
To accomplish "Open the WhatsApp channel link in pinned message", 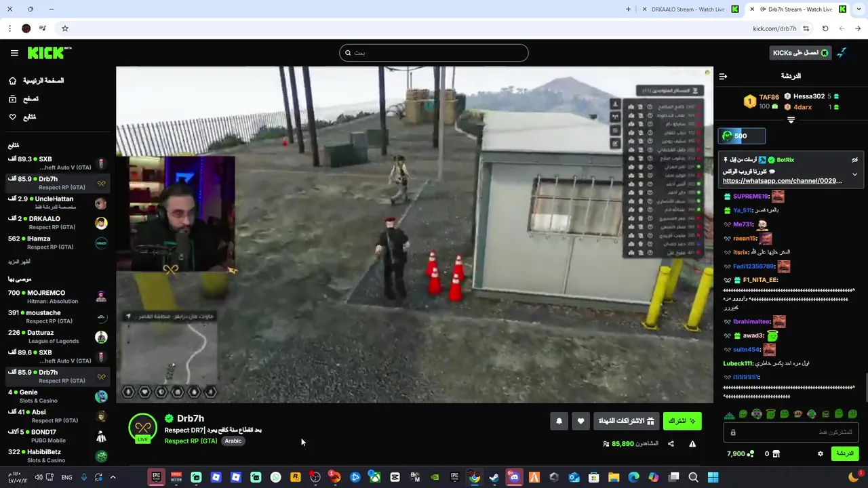I will point(782,181).
